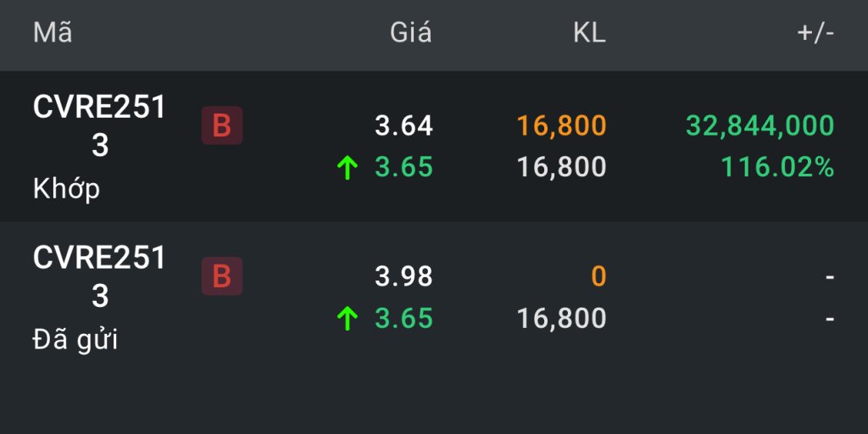This screenshot has width=868, height=434.
Task: Click the 32,844,000 profit value
Action: (x=759, y=126)
